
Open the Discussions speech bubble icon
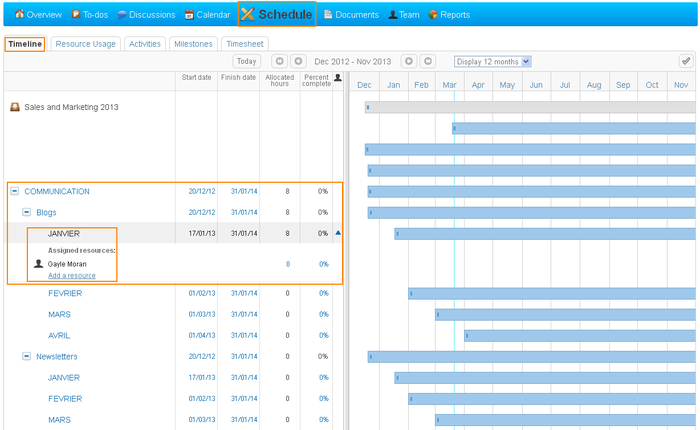[x=122, y=15]
